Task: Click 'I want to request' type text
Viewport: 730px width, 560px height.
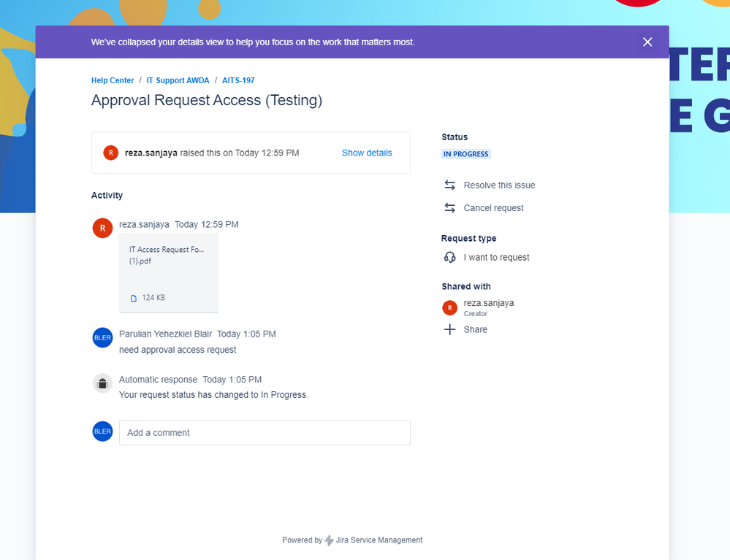Action: pyautogui.click(x=496, y=257)
